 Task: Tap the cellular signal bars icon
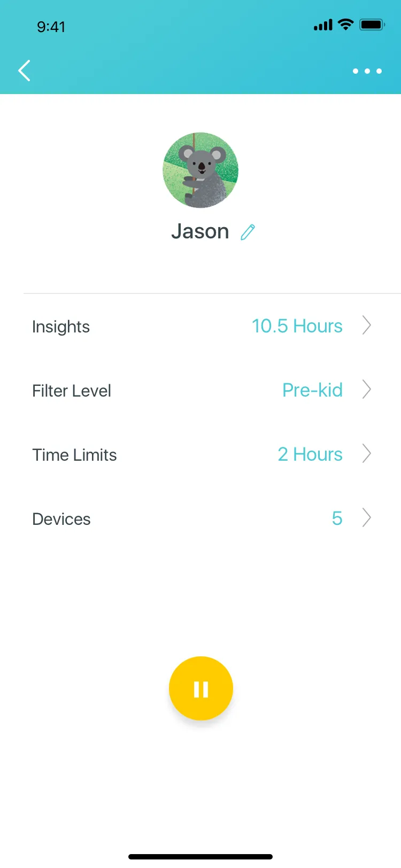(x=323, y=25)
